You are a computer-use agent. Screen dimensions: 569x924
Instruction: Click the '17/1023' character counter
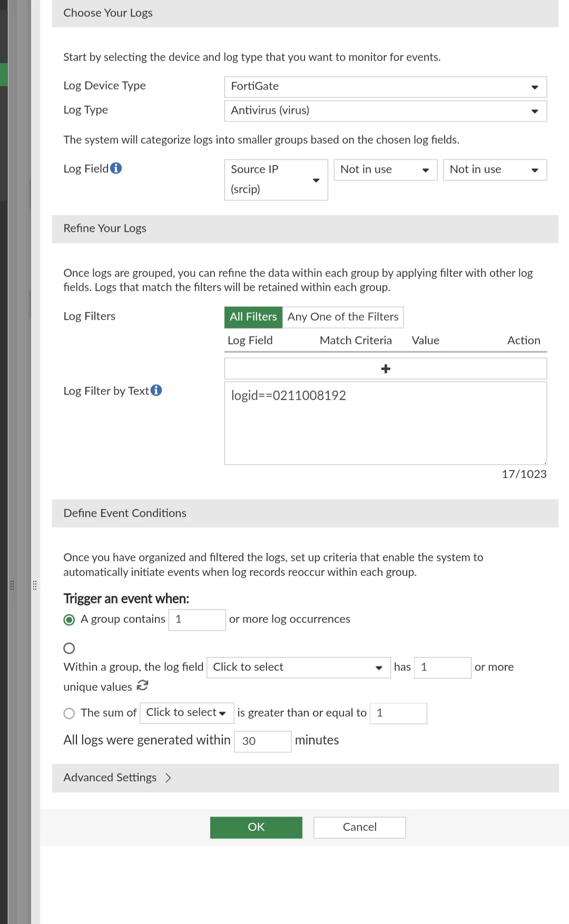pos(524,474)
